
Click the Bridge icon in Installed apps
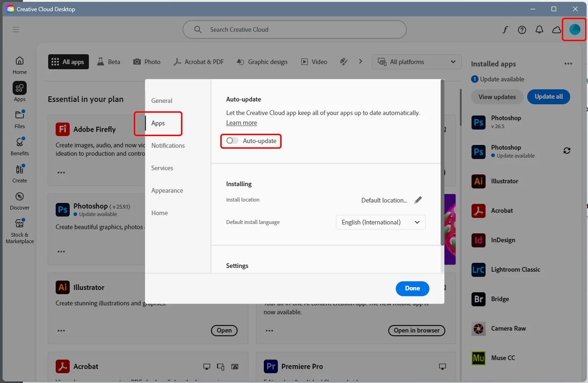pos(479,299)
